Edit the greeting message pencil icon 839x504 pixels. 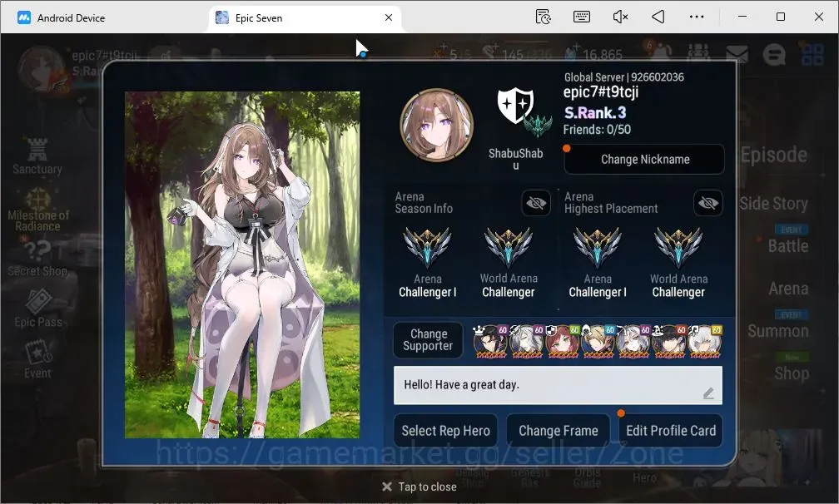(x=708, y=393)
